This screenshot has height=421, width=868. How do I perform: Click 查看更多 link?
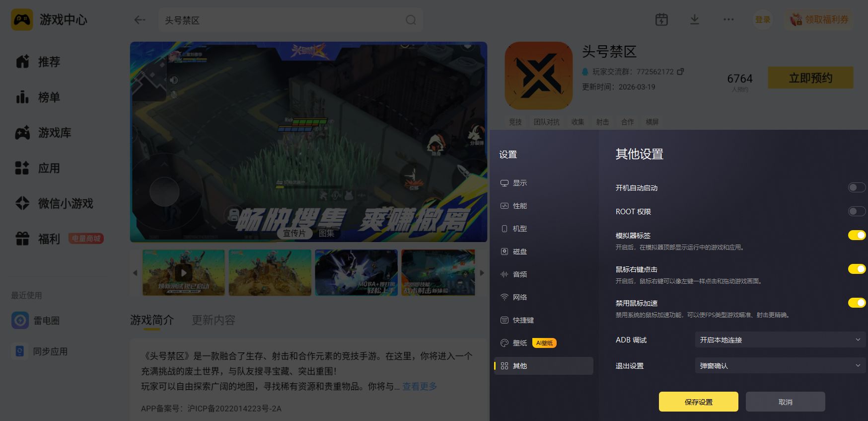pos(420,386)
